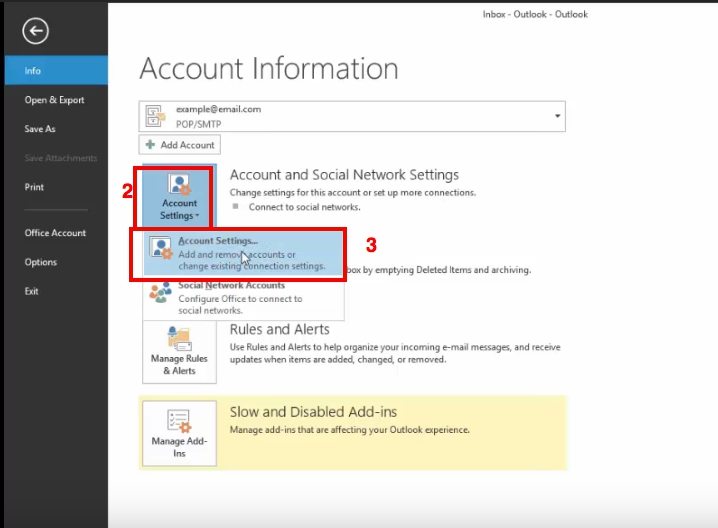Click the Connect to social networks link
This screenshot has height=528, width=718.
point(305,207)
